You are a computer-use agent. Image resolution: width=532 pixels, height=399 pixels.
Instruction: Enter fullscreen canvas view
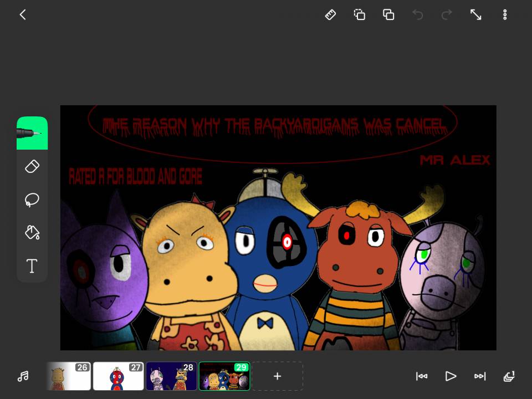pyautogui.click(x=477, y=15)
